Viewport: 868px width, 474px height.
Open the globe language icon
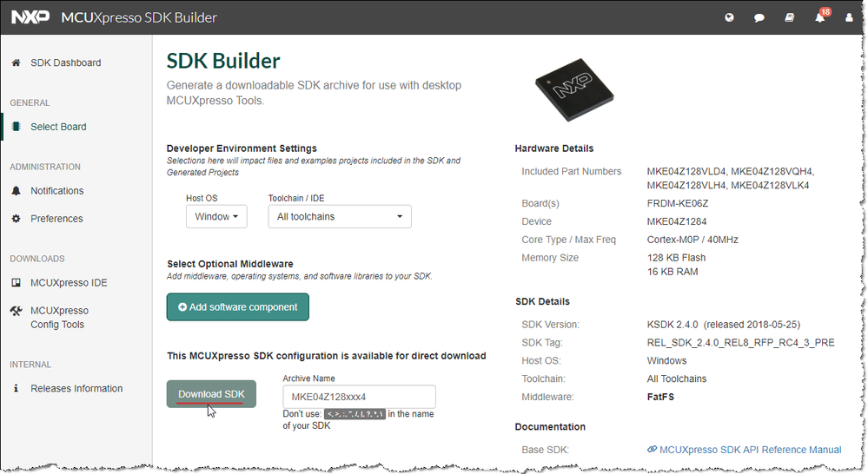[729, 17]
